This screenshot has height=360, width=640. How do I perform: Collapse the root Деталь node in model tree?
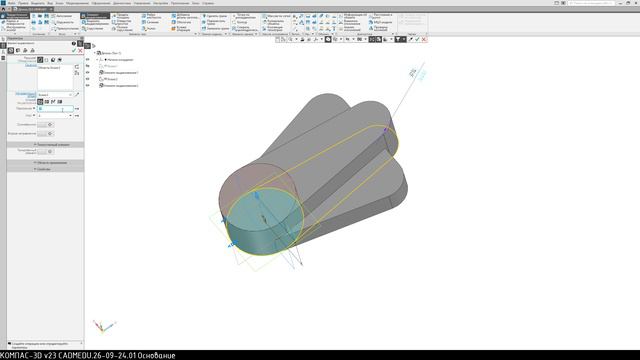(x=95, y=53)
